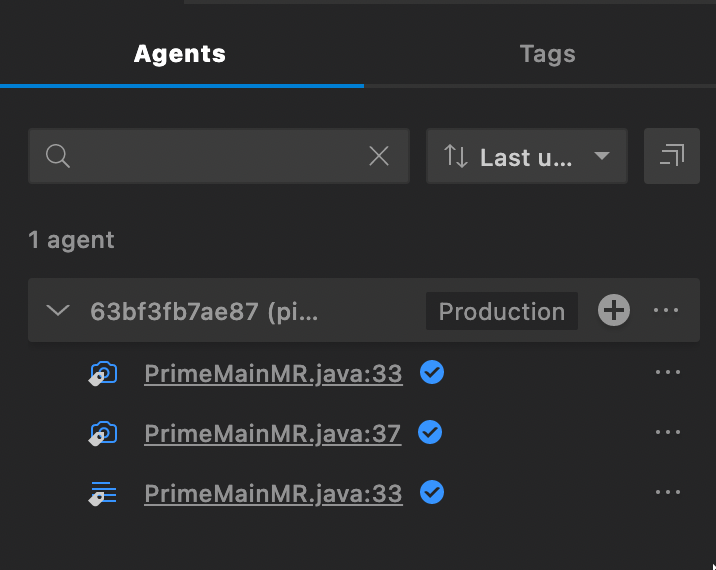716x570 pixels.
Task: Switch to the Tags tab
Action: point(547,54)
